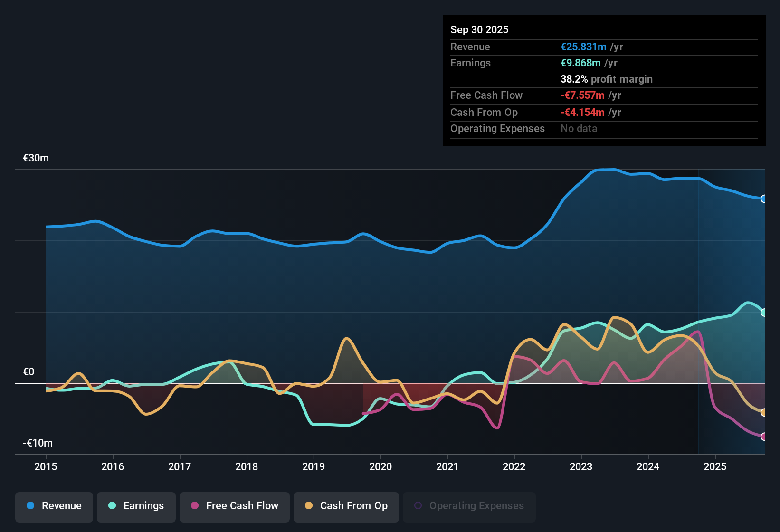Click the pink Free Cash Flow legend dot
The height and width of the screenshot is (532, 780).
(195, 506)
